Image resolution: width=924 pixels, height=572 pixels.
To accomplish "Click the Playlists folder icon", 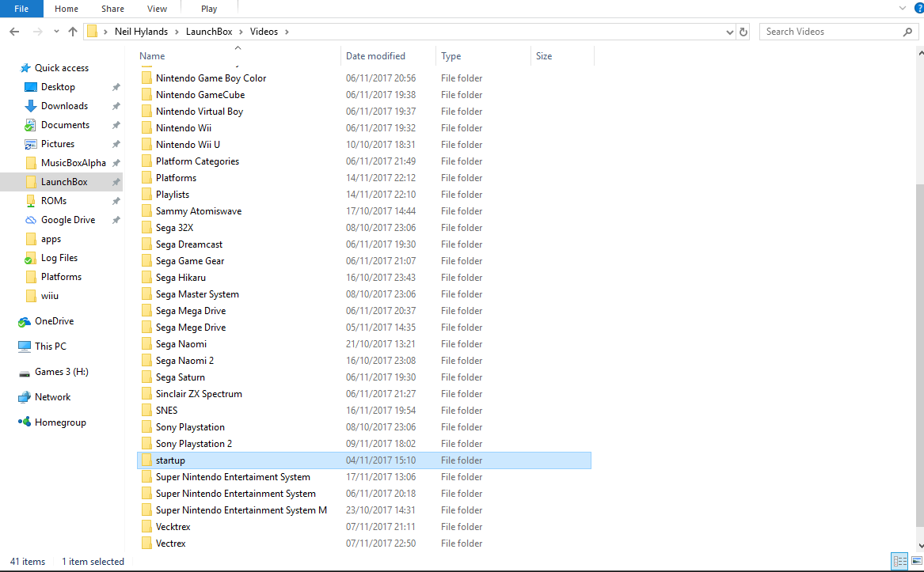I will [146, 195].
